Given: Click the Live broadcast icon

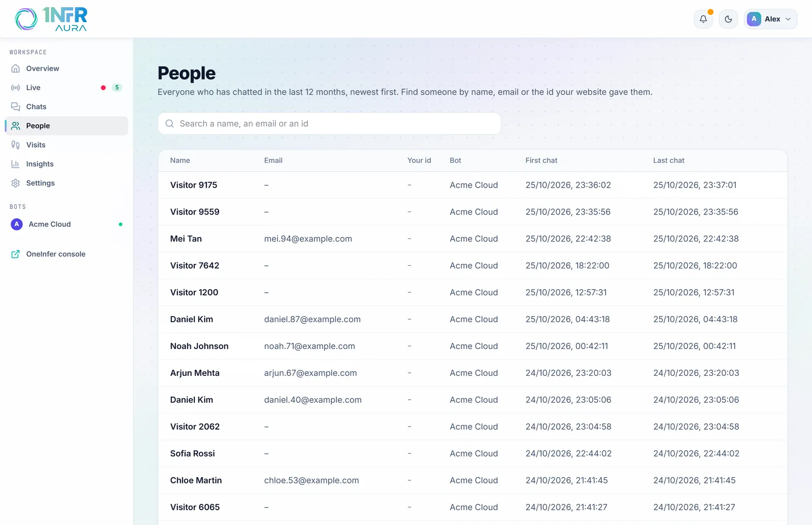Looking at the screenshot, I should point(16,88).
